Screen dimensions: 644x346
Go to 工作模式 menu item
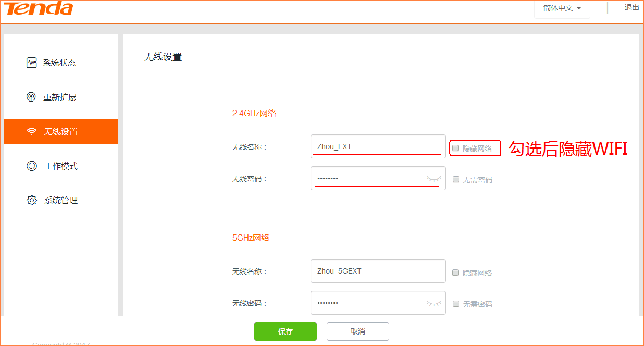click(x=60, y=166)
